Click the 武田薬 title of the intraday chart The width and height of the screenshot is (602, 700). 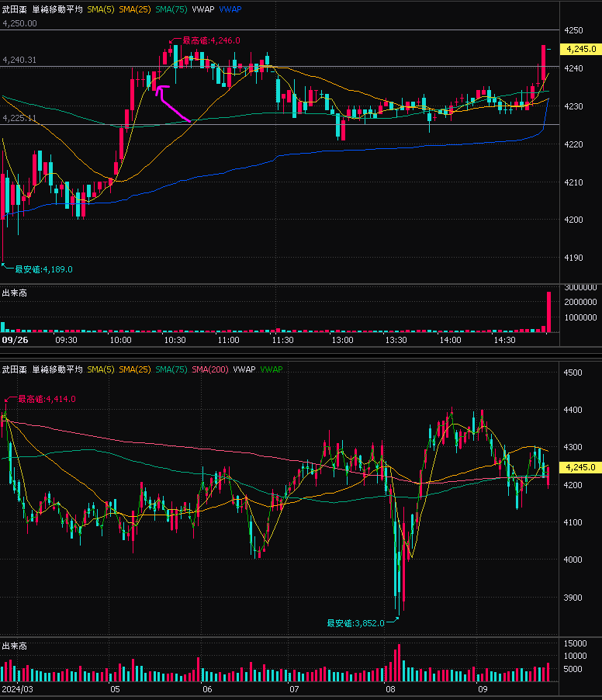(x=14, y=9)
